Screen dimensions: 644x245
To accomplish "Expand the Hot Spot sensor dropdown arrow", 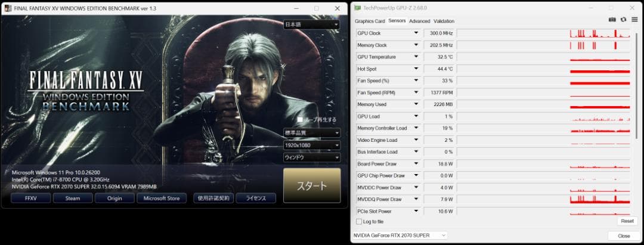I will pyautogui.click(x=416, y=69).
